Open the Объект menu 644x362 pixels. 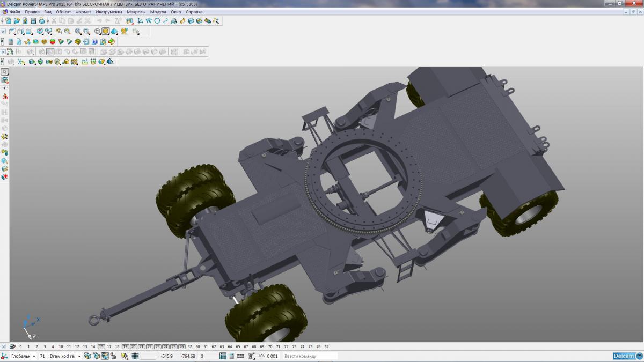(x=63, y=12)
